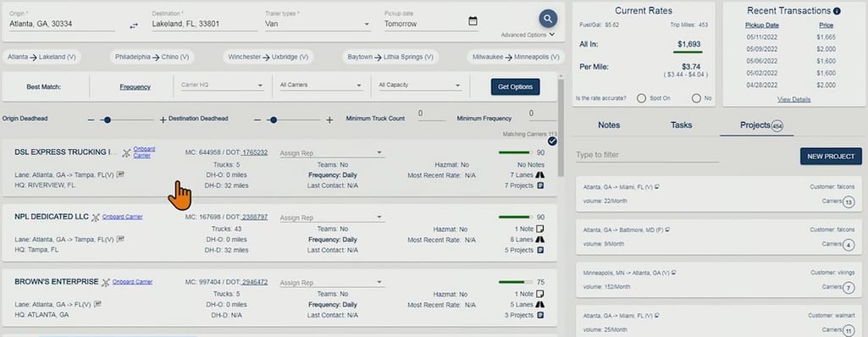Viewport: 868px width, 337px height.
Task: Open 7 Lanes road icon for DSL EXPRESS
Action: tap(540, 175)
